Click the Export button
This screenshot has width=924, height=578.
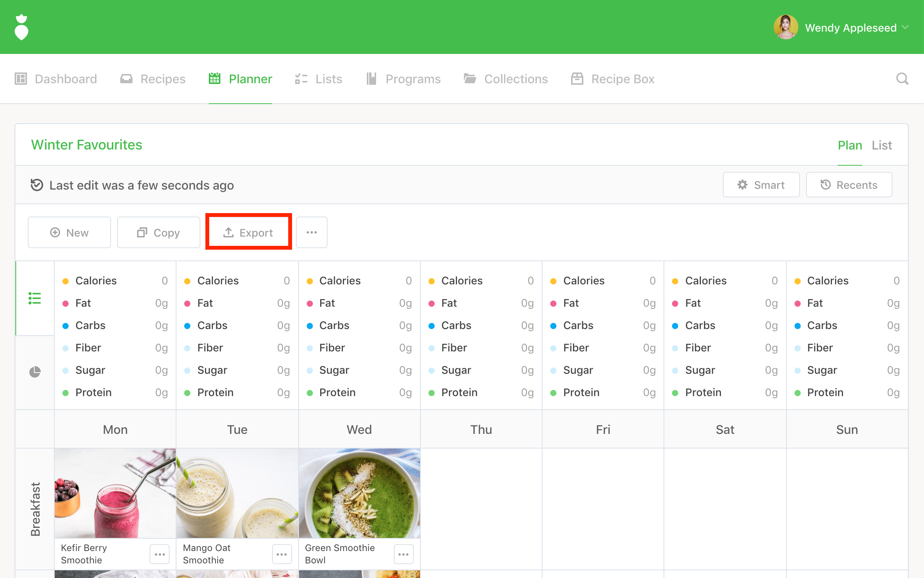(x=249, y=232)
